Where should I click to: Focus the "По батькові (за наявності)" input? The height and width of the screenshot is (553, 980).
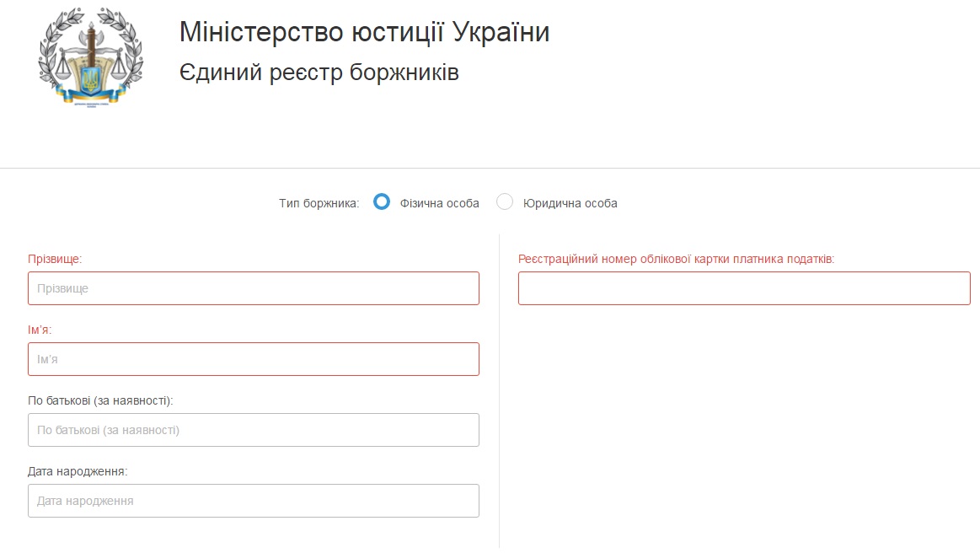click(253, 430)
